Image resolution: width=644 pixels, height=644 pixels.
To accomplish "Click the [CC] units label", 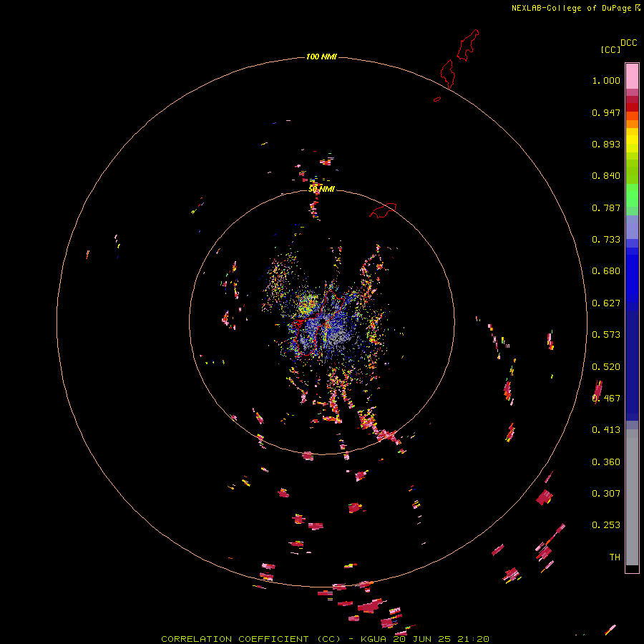I will tap(610, 50).
